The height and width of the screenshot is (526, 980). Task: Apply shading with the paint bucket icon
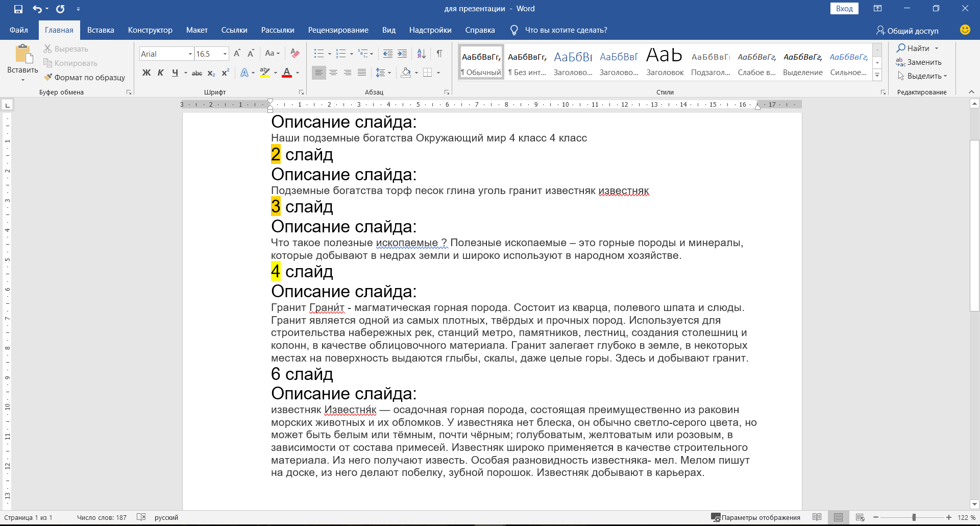[x=406, y=73]
